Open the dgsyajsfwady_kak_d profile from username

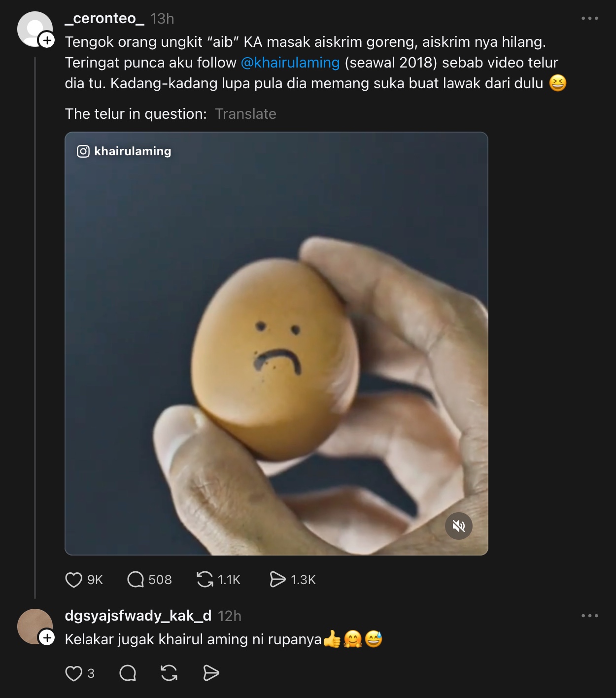pos(138,616)
